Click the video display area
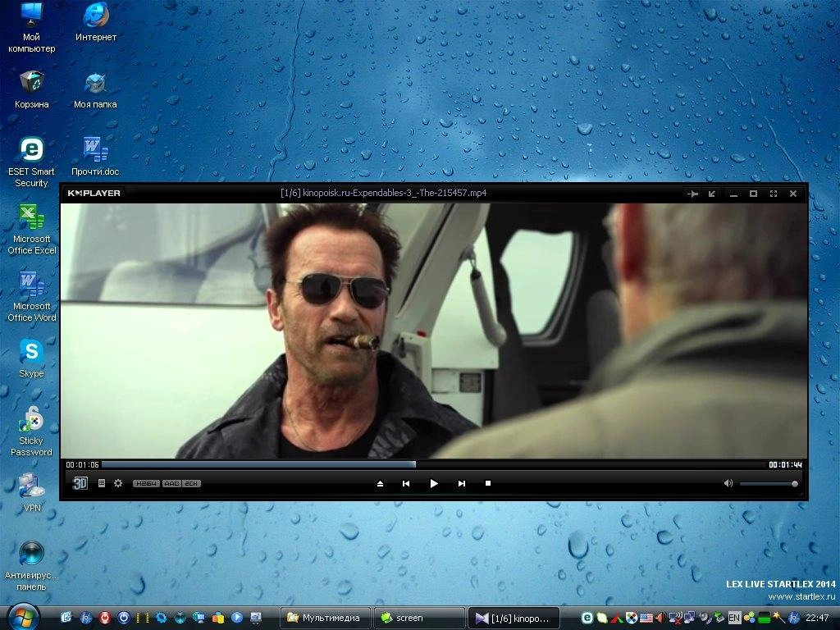 point(434,331)
